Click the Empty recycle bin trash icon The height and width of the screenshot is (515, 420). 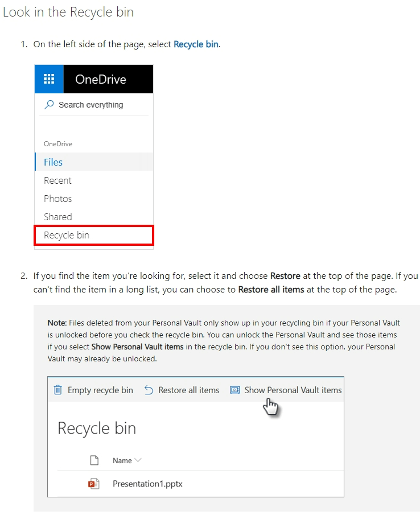pyautogui.click(x=58, y=390)
